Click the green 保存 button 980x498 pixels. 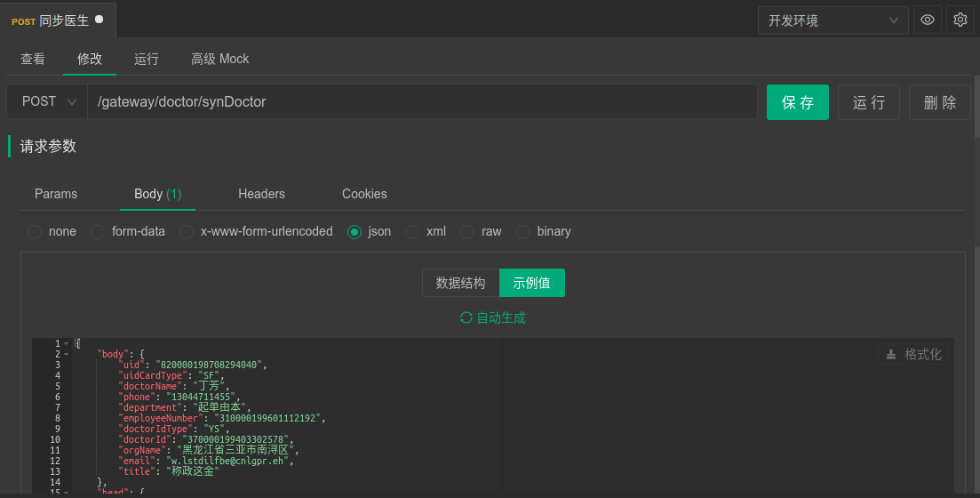coord(798,102)
